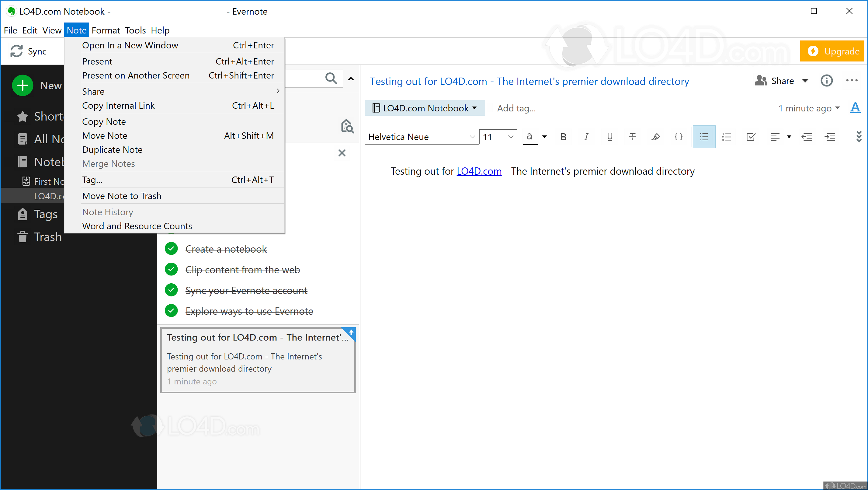Click the notebook search filter icon
Viewport: 868px width, 490px height.
pyautogui.click(x=347, y=126)
